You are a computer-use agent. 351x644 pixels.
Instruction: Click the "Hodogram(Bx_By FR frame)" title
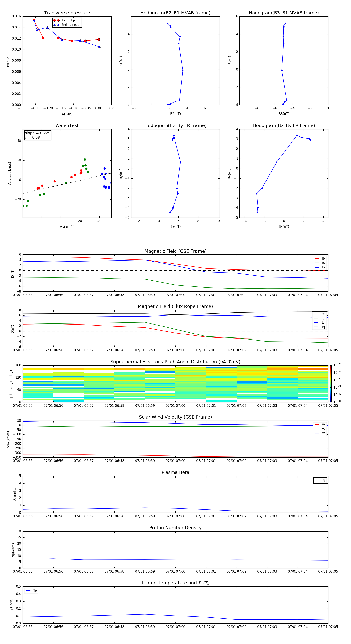[x=284, y=125]
